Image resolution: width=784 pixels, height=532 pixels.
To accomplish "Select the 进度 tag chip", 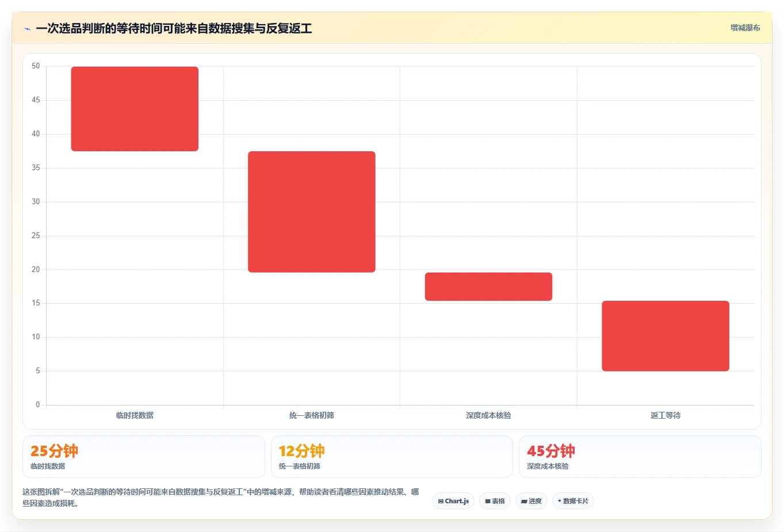I will (531, 501).
